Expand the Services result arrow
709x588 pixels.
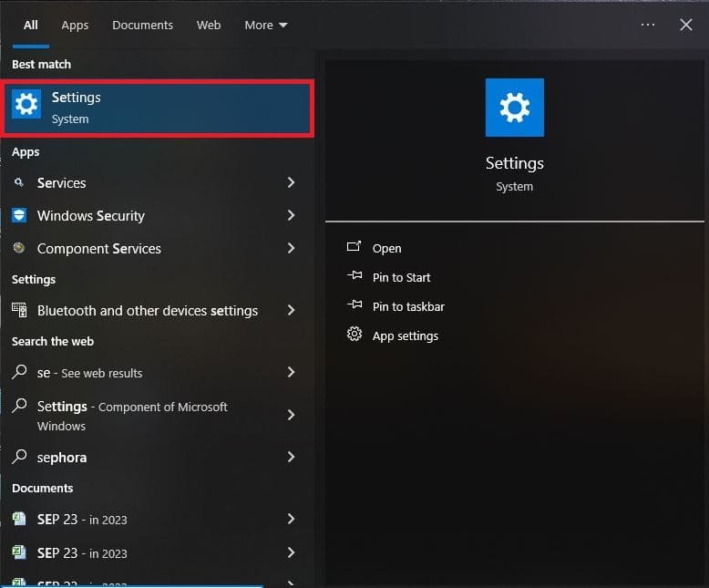[x=291, y=183]
